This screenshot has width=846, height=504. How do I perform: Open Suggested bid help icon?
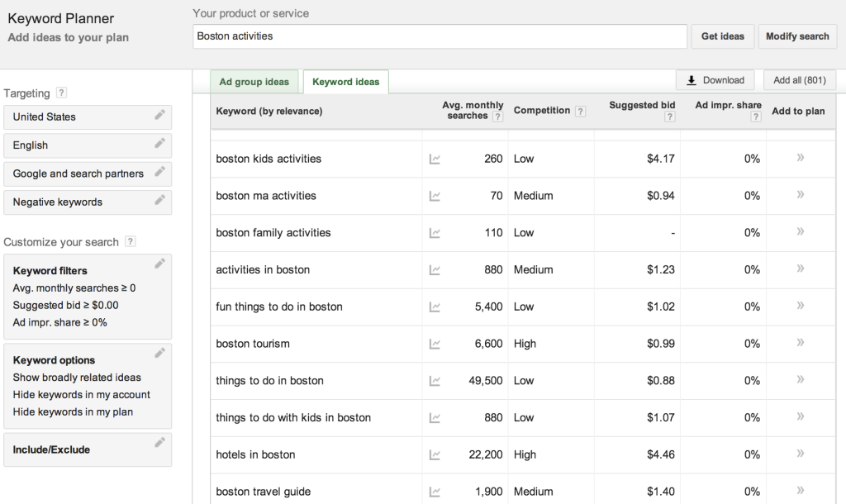[x=669, y=116]
